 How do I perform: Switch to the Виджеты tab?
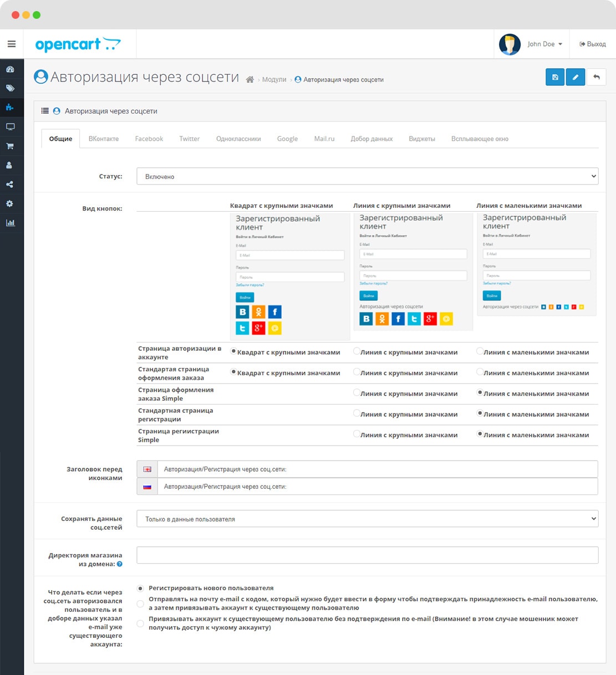point(422,139)
